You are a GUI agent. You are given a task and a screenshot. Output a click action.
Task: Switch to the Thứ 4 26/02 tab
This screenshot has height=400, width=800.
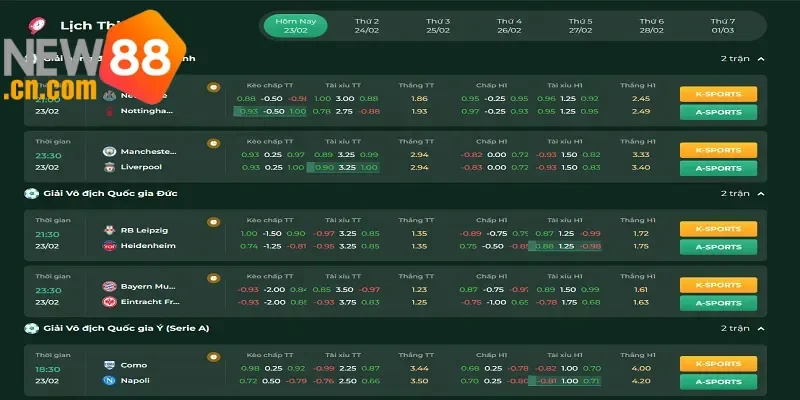509,25
